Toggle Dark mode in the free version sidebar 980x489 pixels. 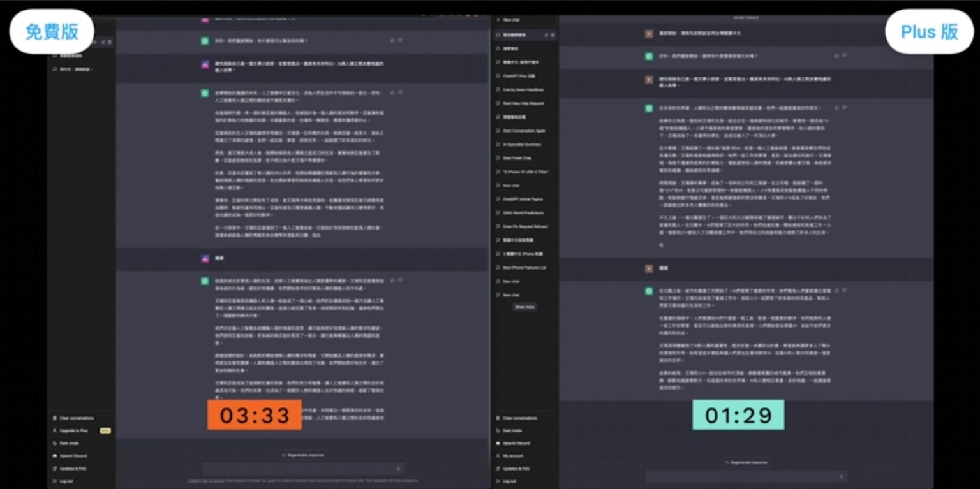point(69,443)
